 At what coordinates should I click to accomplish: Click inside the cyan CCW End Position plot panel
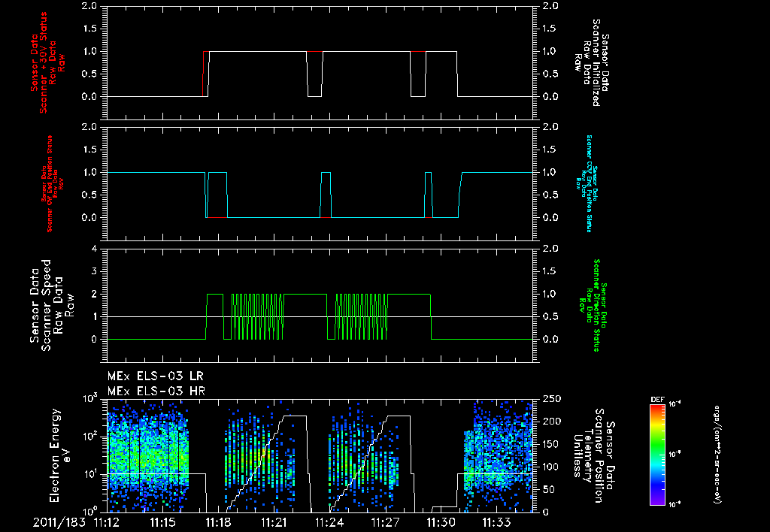320,183
